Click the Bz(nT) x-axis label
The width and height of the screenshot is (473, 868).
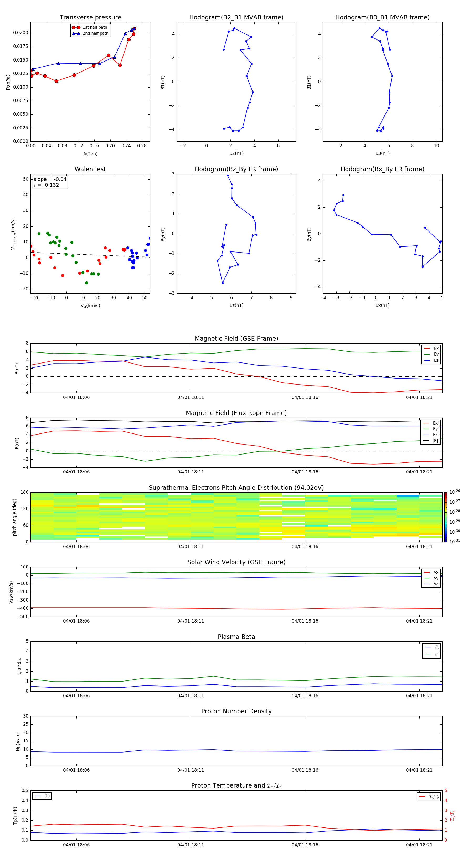click(x=236, y=305)
